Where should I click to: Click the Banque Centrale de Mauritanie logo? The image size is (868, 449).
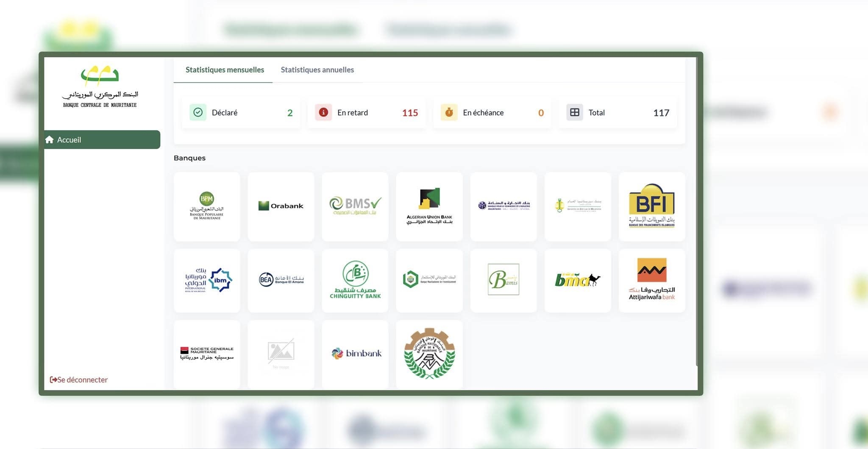click(x=100, y=86)
